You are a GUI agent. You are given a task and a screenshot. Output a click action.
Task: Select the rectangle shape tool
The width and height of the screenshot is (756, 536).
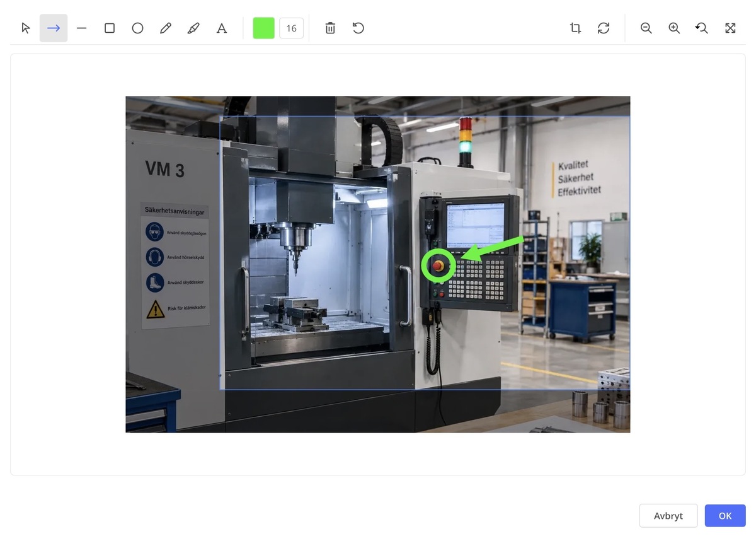point(110,28)
